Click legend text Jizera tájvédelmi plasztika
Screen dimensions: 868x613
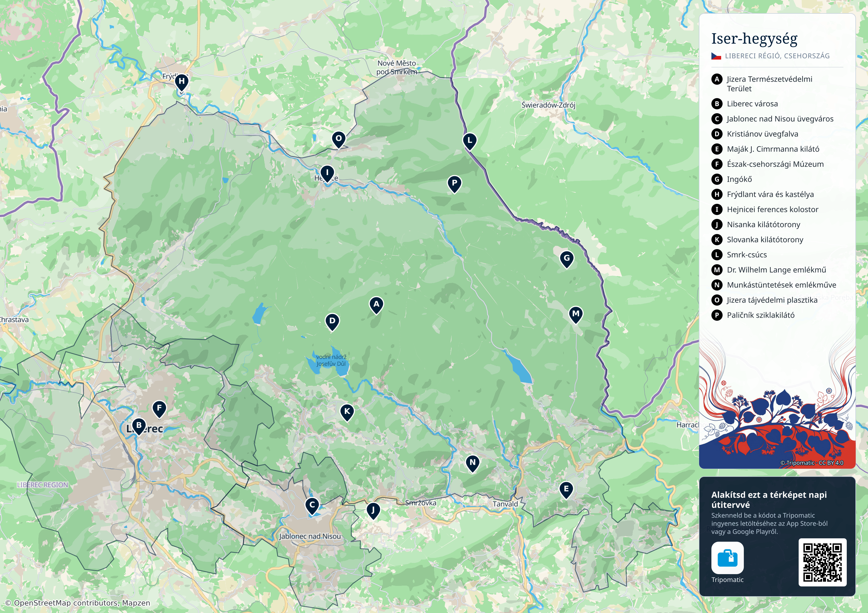[772, 300]
